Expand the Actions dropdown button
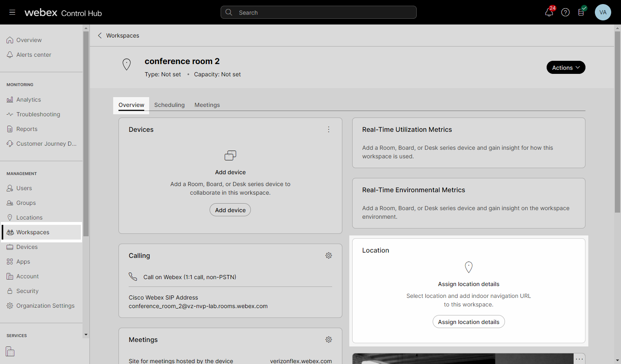 tap(566, 67)
